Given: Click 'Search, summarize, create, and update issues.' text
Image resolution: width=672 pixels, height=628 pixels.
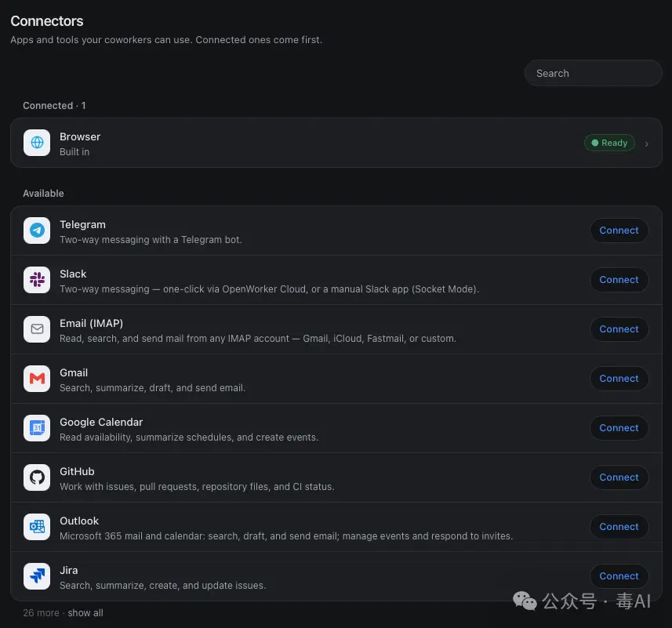Looking at the screenshot, I should [x=163, y=586].
